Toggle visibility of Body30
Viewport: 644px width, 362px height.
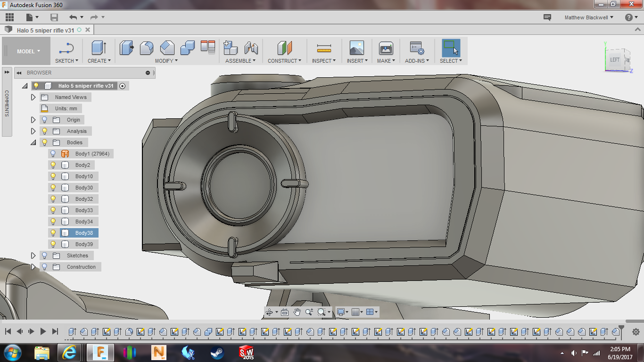tap(53, 188)
